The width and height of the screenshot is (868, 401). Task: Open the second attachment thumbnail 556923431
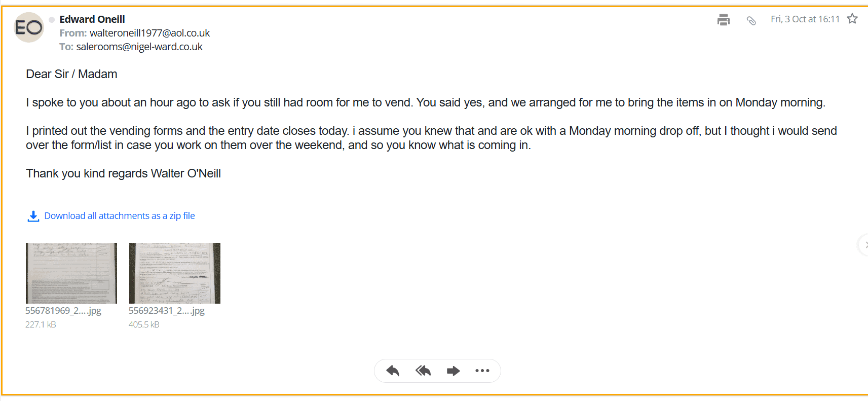pyautogui.click(x=175, y=273)
